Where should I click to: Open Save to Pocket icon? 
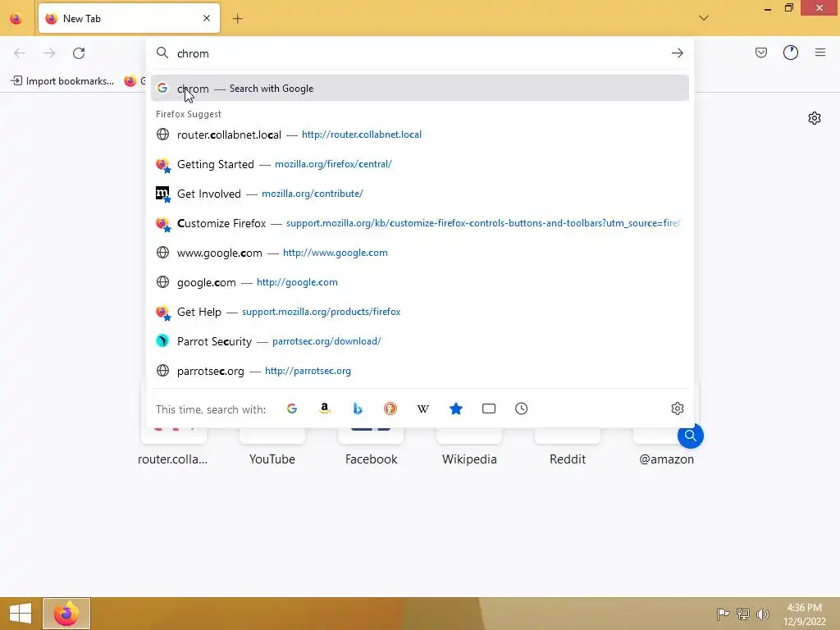coord(760,52)
